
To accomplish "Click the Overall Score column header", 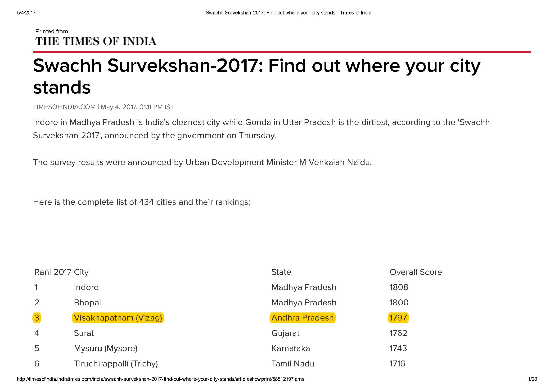I will point(416,272).
